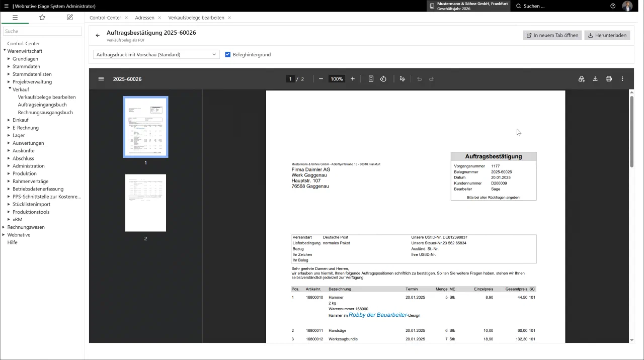Image resolution: width=644 pixels, height=360 pixels.
Task: Close the Verkaufsbelege bearbeiten tab
Action: [229, 18]
